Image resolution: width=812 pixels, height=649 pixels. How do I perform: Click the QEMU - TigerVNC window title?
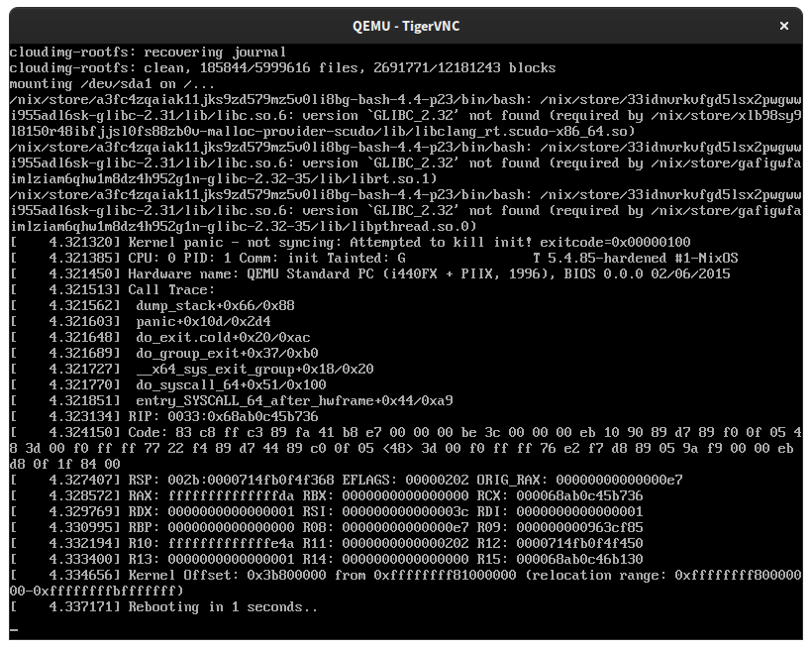(x=405, y=26)
